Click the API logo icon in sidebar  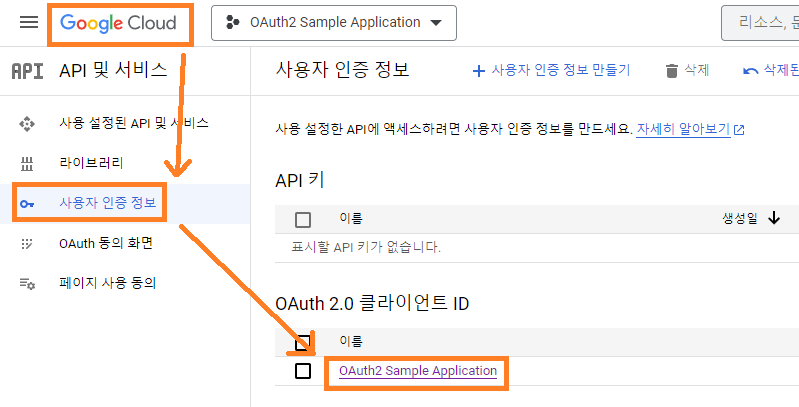(x=27, y=71)
